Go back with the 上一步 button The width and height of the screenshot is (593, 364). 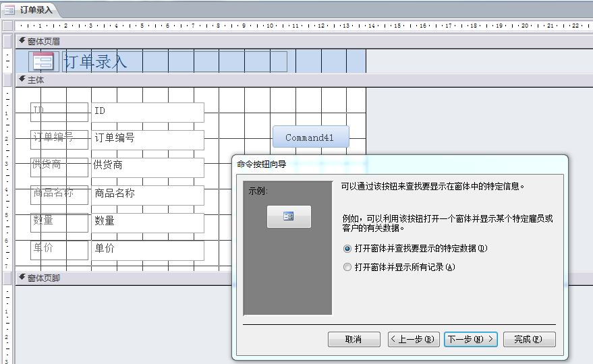pos(414,339)
